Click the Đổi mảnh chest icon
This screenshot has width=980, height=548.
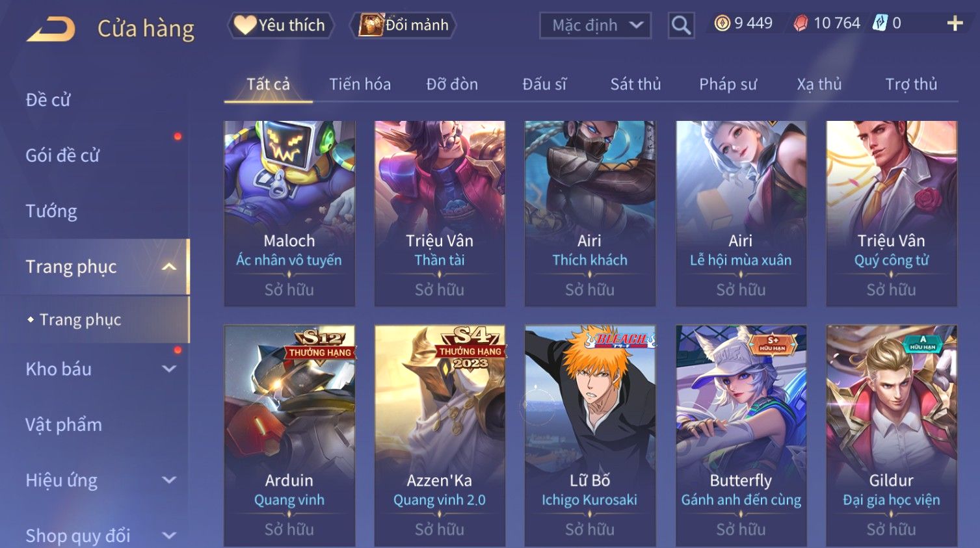click(x=371, y=25)
